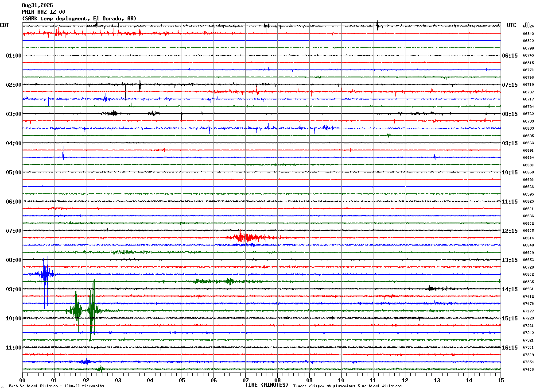Click the black spike near minute 11 top row
The width and height of the screenshot is (536, 392).
click(377, 25)
